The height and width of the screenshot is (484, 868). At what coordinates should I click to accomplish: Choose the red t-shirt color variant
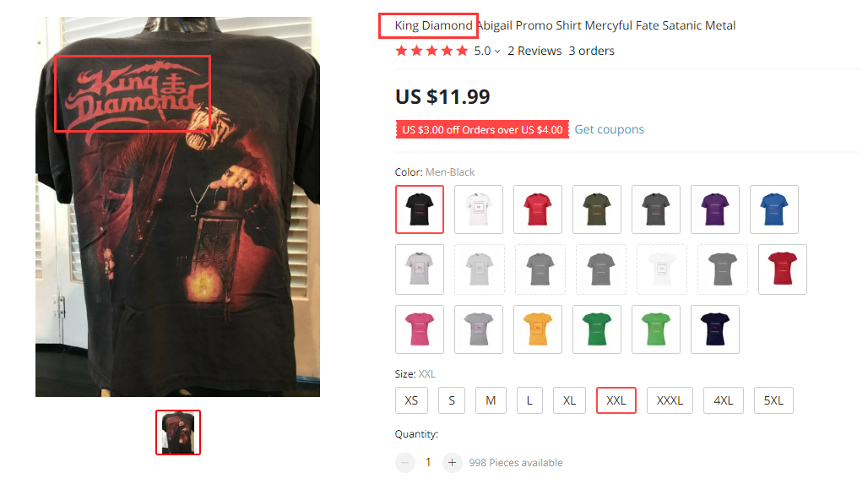[x=538, y=209]
